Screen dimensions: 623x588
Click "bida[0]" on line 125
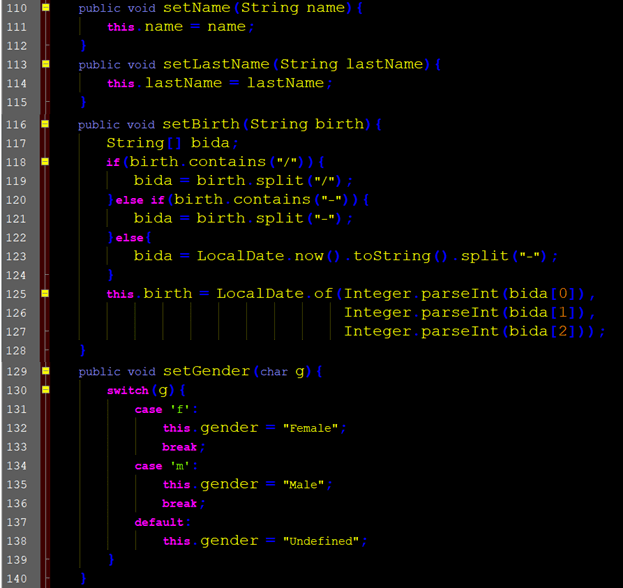(542, 294)
